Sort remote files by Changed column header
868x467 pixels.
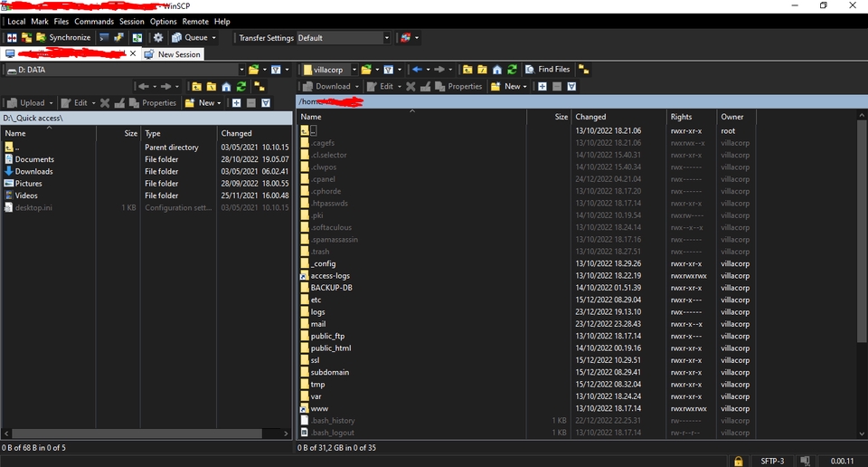click(618, 117)
